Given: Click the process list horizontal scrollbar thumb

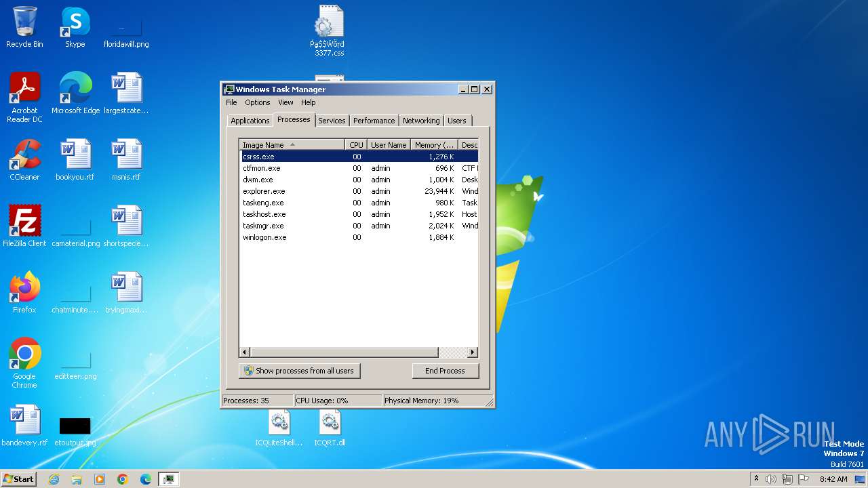Looking at the screenshot, I should pos(344,352).
